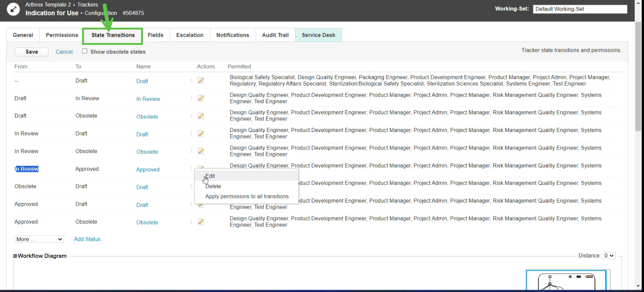Click edit icon for Draft to Obsolete row

pyautogui.click(x=200, y=116)
